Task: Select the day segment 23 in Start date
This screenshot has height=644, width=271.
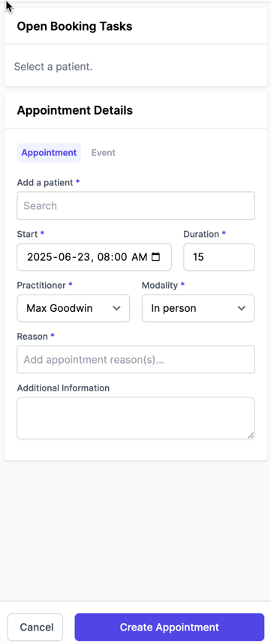Action: point(80,257)
